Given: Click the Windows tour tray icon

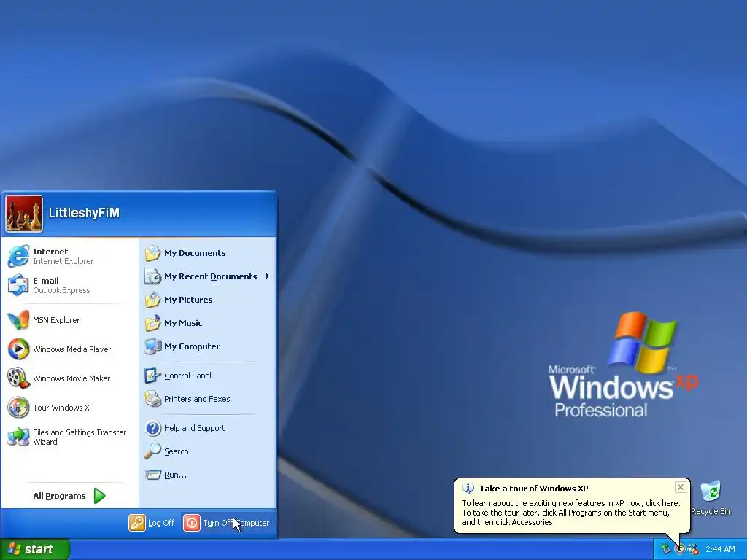Looking at the screenshot, I should tap(680, 549).
